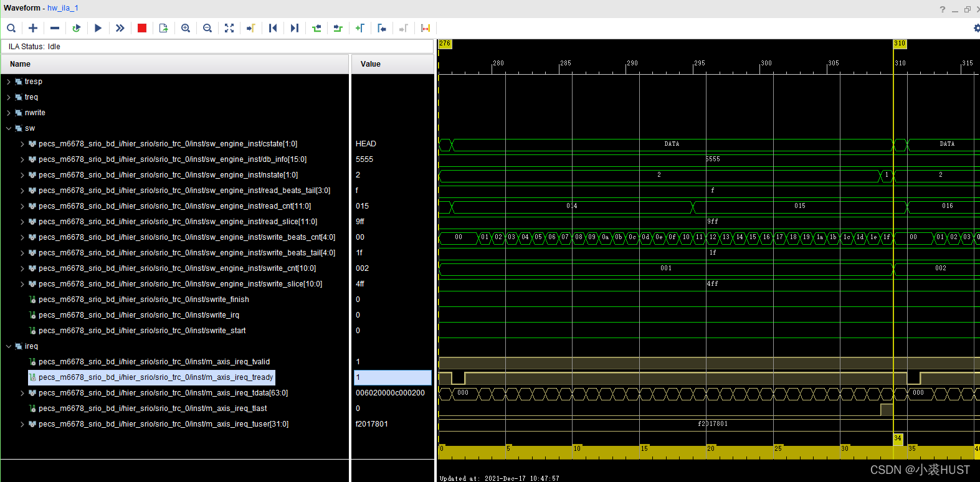Select the read_slice[11:0] signal
The height and width of the screenshot is (482, 980).
[178, 222]
